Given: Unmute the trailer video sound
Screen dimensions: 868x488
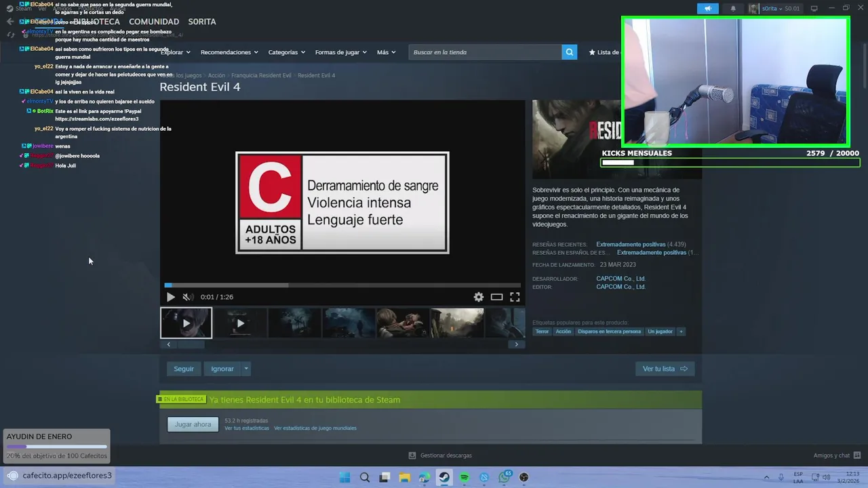Looking at the screenshot, I should [x=188, y=297].
